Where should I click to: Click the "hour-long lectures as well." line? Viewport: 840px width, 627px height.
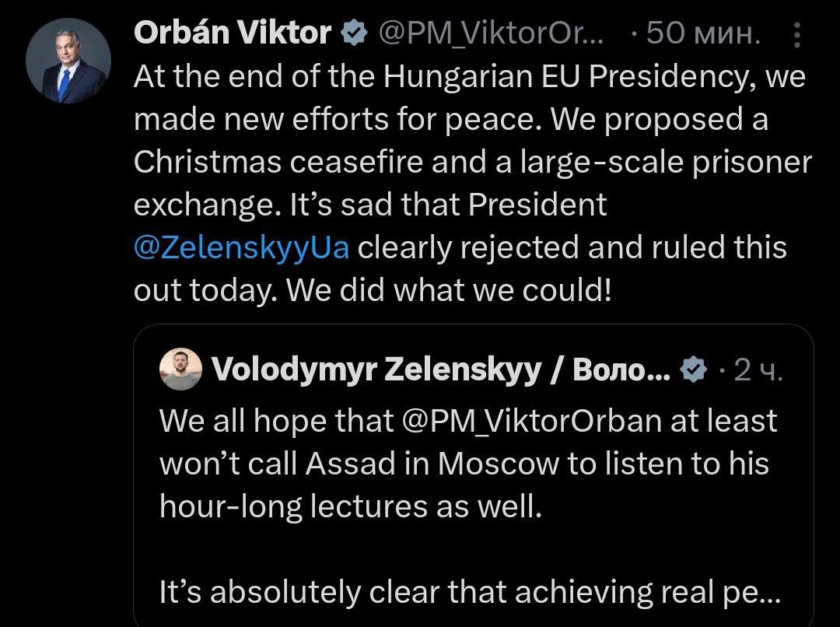(x=349, y=506)
